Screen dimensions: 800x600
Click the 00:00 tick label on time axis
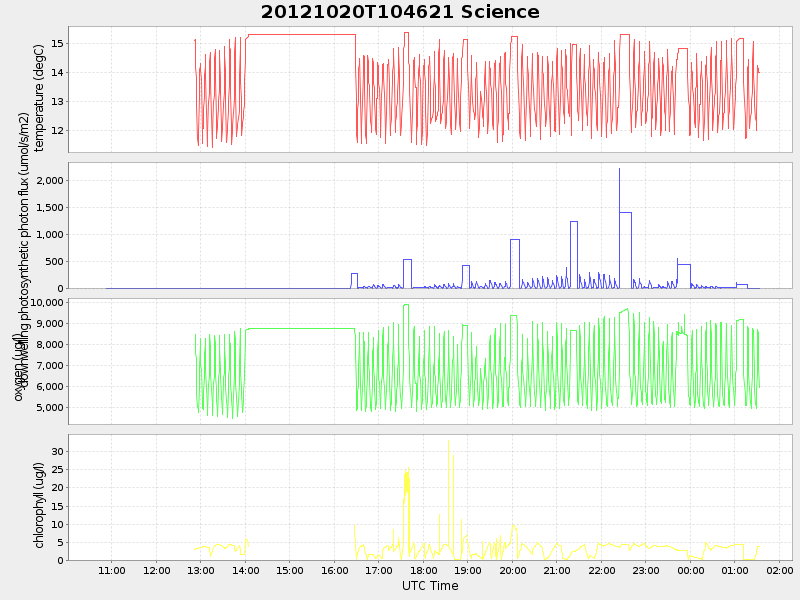click(691, 570)
